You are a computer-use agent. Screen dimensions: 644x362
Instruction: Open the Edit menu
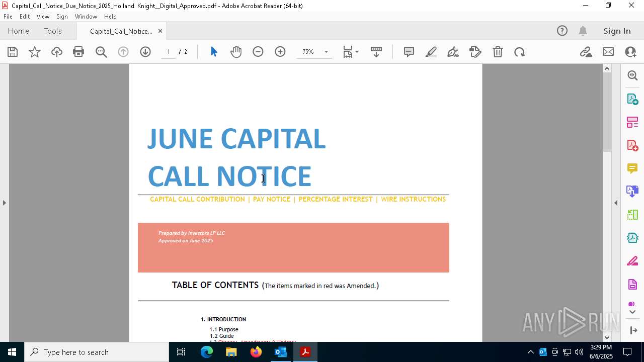click(x=25, y=17)
